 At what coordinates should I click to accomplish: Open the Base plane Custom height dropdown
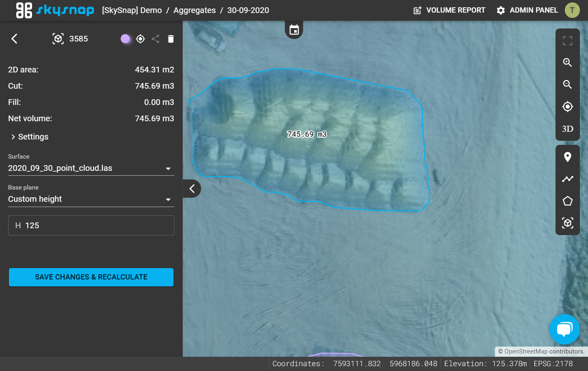tap(91, 199)
